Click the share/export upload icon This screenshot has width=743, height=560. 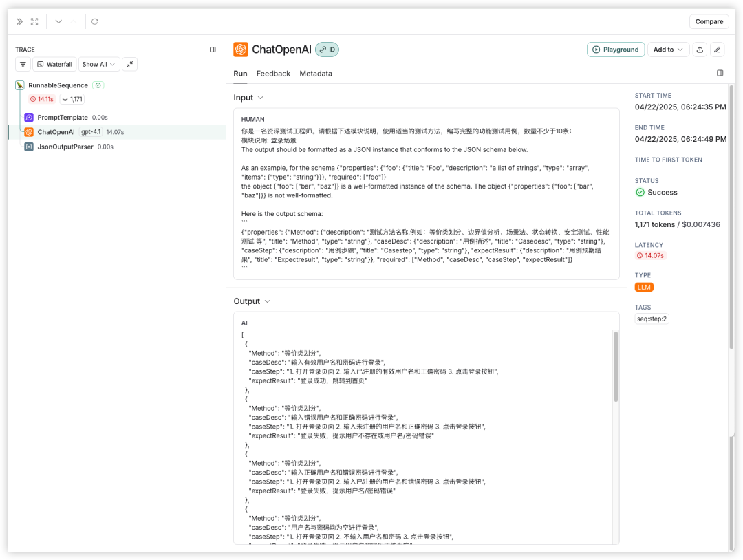pos(700,50)
